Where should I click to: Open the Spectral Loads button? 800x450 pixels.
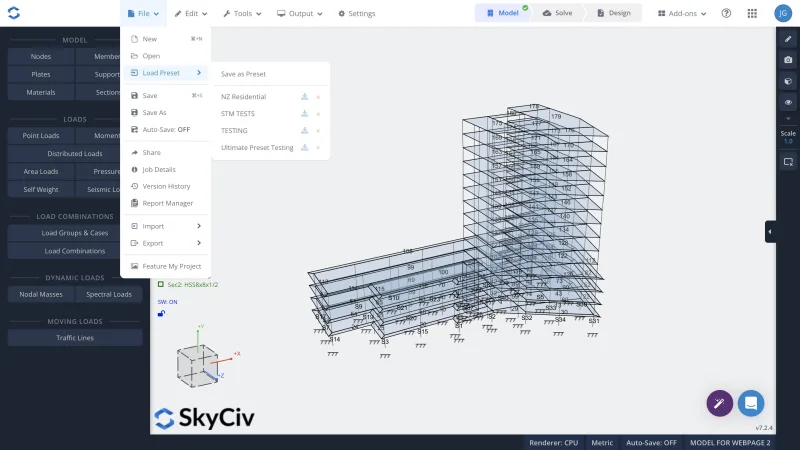click(109, 294)
